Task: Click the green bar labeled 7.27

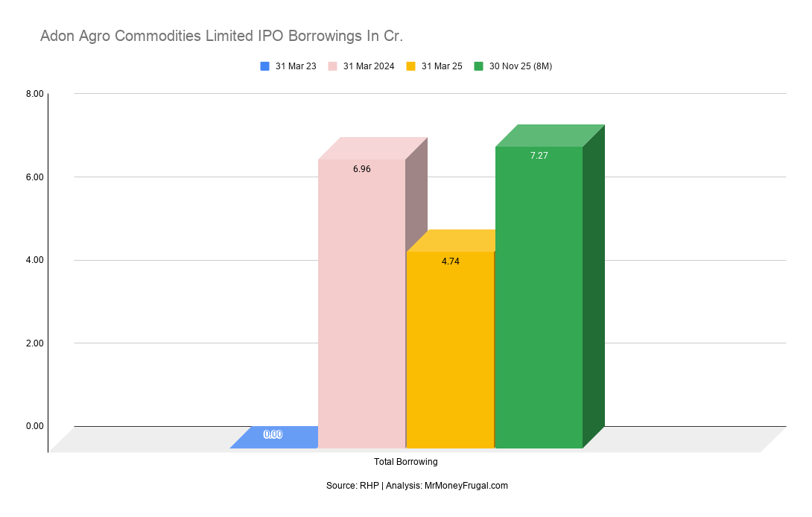Action: pyautogui.click(x=539, y=297)
